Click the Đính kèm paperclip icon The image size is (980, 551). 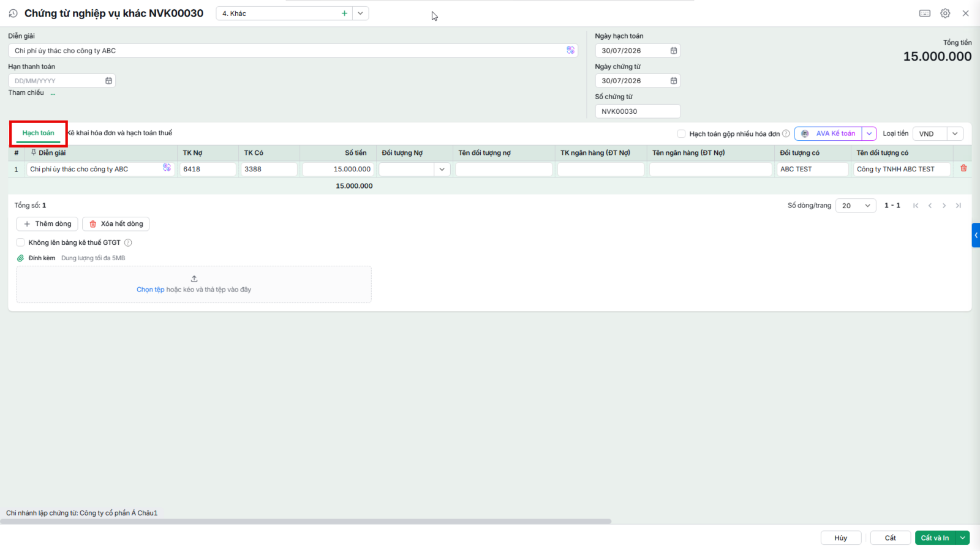[21, 258]
